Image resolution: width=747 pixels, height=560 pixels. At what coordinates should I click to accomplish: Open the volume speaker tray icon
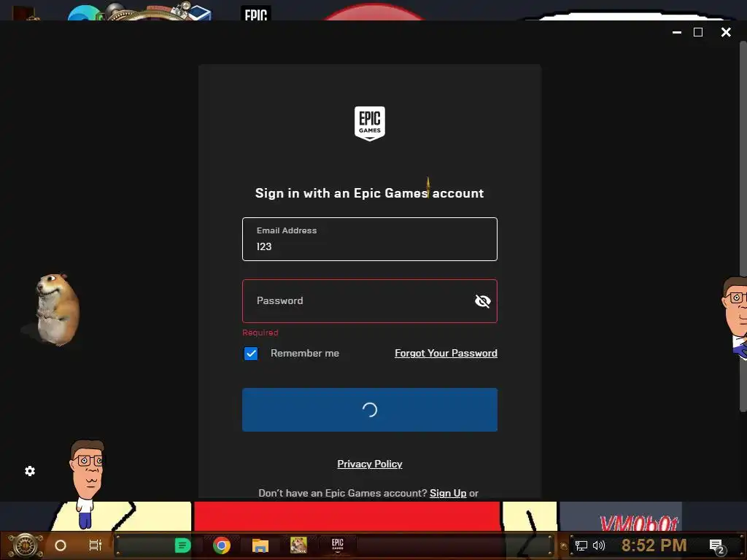[x=599, y=545]
